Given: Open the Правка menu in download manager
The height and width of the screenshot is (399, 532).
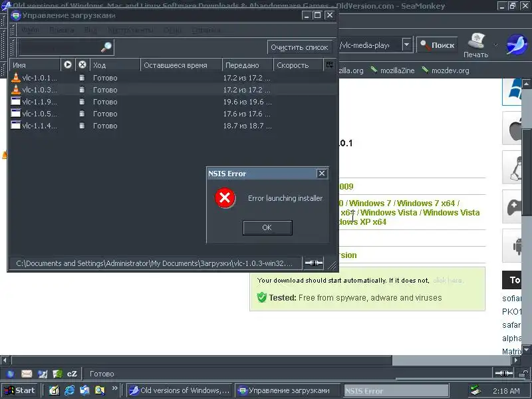Looking at the screenshot, I should tap(61, 30).
